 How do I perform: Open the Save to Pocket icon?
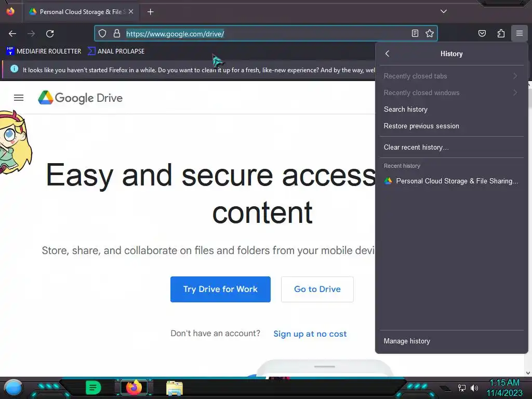tap(482, 33)
